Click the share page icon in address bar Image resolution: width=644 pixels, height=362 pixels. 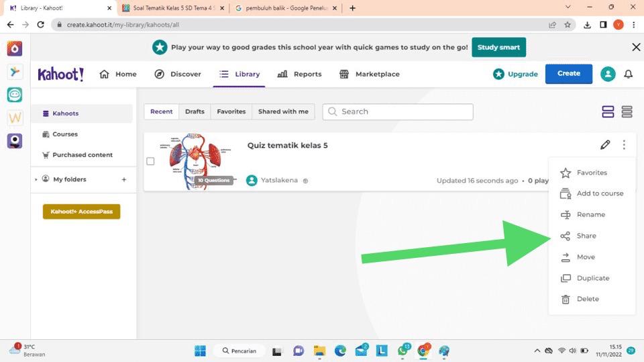(x=552, y=25)
